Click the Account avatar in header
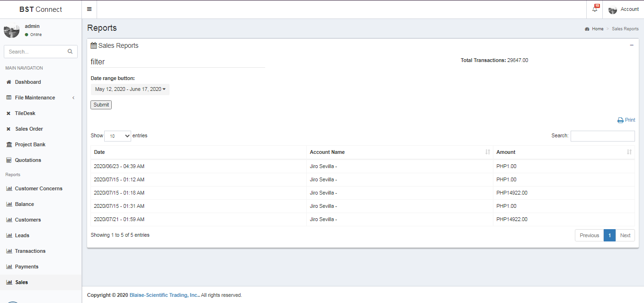This screenshot has width=644, height=303. (x=613, y=9)
